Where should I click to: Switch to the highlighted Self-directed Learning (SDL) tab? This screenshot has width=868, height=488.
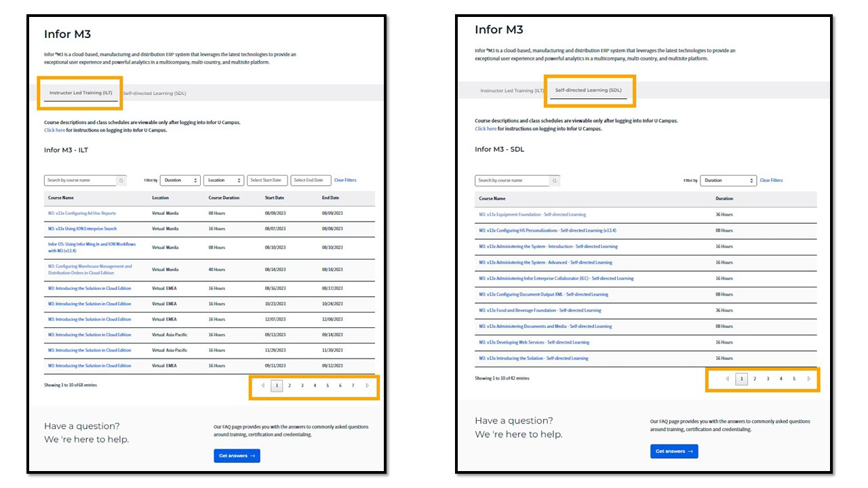pos(588,90)
